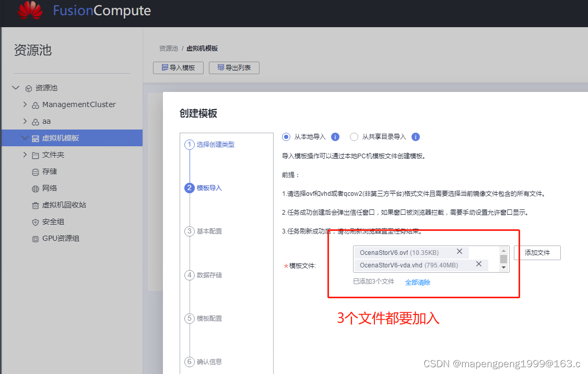
Task: Click the 存储 storage icon
Action: pyautogui.click(x=36, y=172)
